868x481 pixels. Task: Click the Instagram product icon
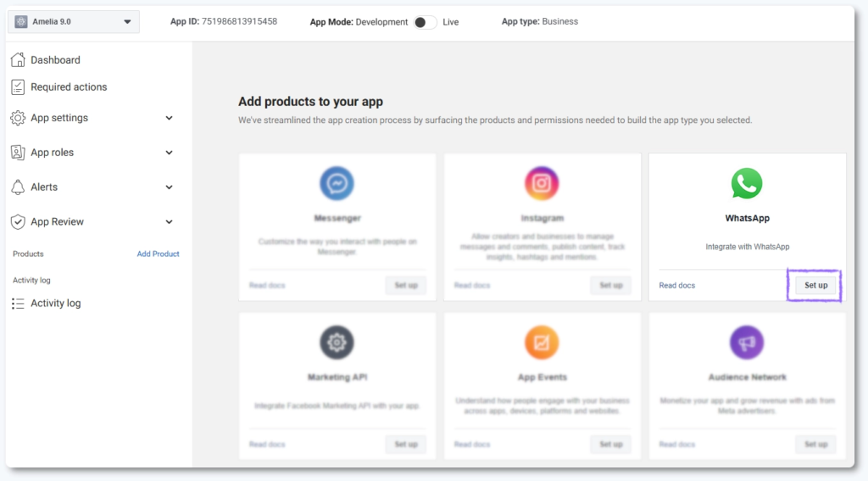542,183
